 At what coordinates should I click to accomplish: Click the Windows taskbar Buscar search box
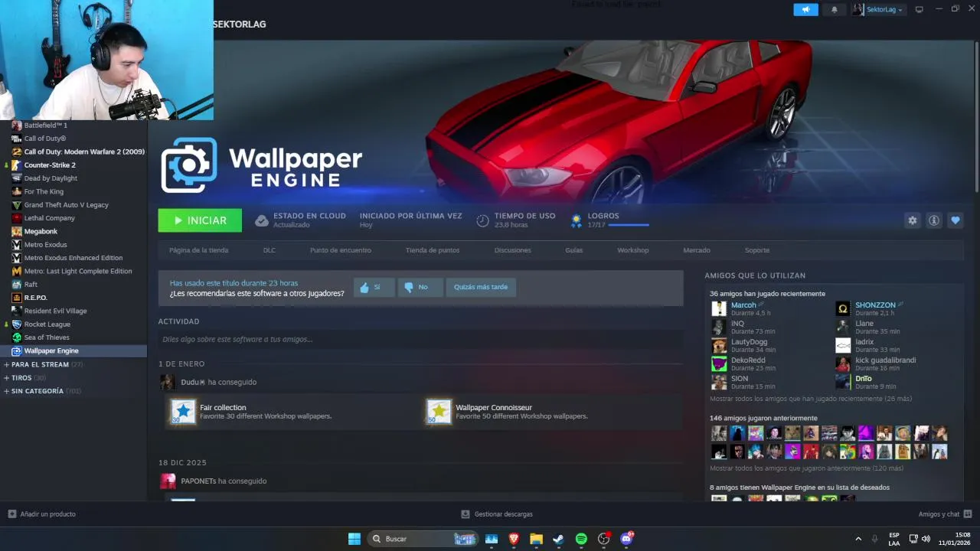pyautogui.click(x=422, y=539)
